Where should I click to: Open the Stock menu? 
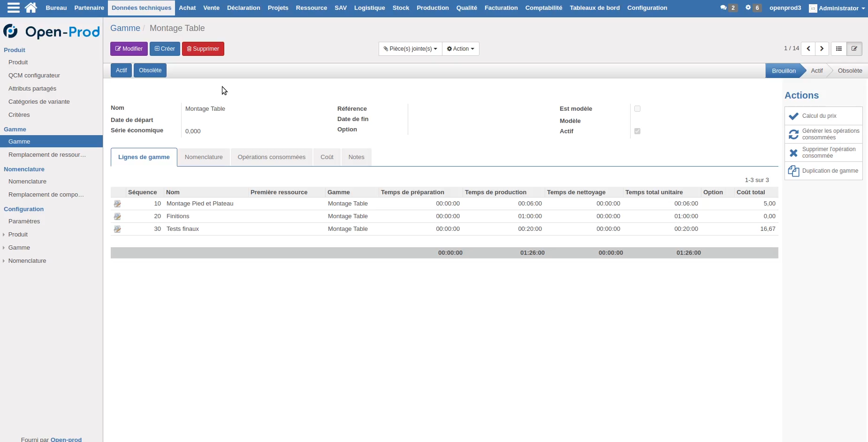401,8
